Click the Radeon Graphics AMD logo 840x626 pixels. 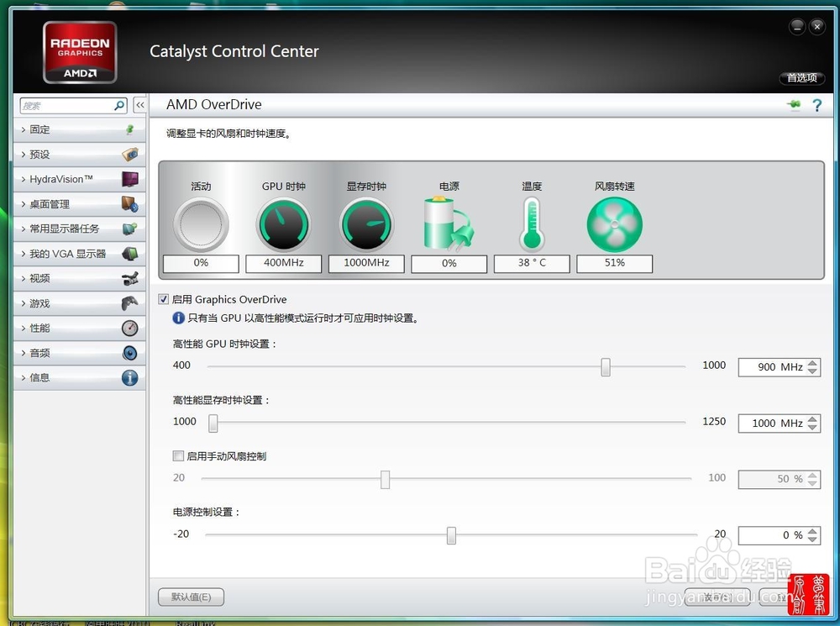80,52
